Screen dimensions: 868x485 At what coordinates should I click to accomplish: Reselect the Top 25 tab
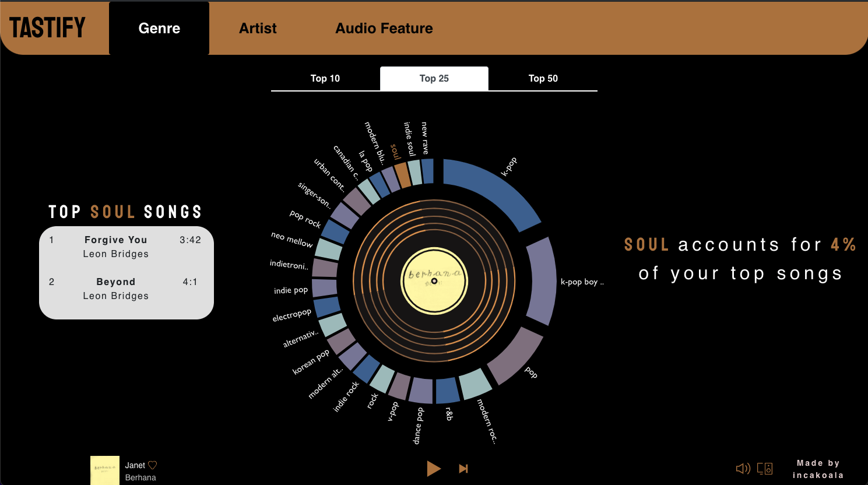[x=434, y=78]
